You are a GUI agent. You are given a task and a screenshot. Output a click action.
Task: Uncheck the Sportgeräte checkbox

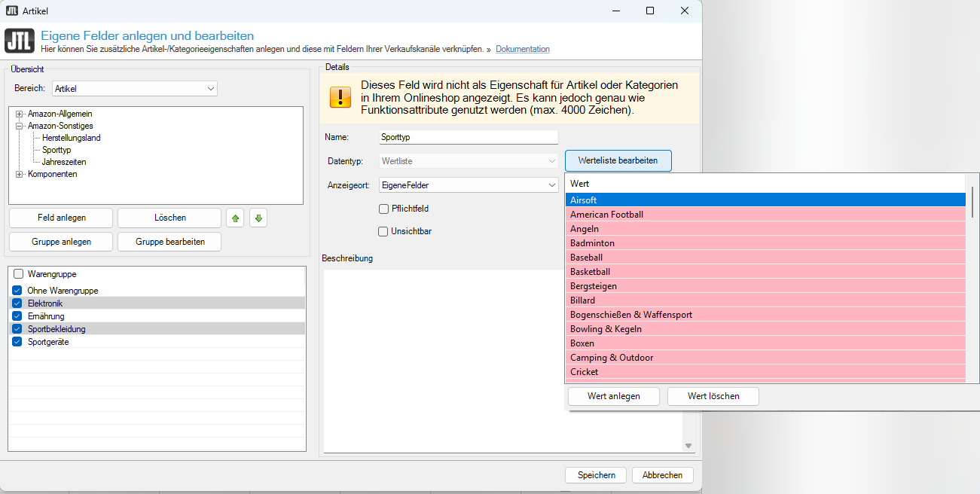tap(17, 342)
